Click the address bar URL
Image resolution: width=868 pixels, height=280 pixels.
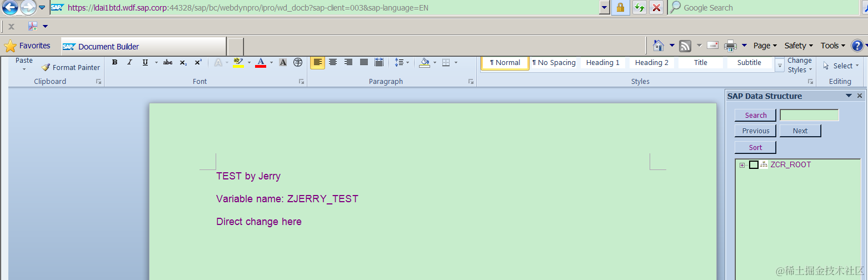tap(248, 8)
